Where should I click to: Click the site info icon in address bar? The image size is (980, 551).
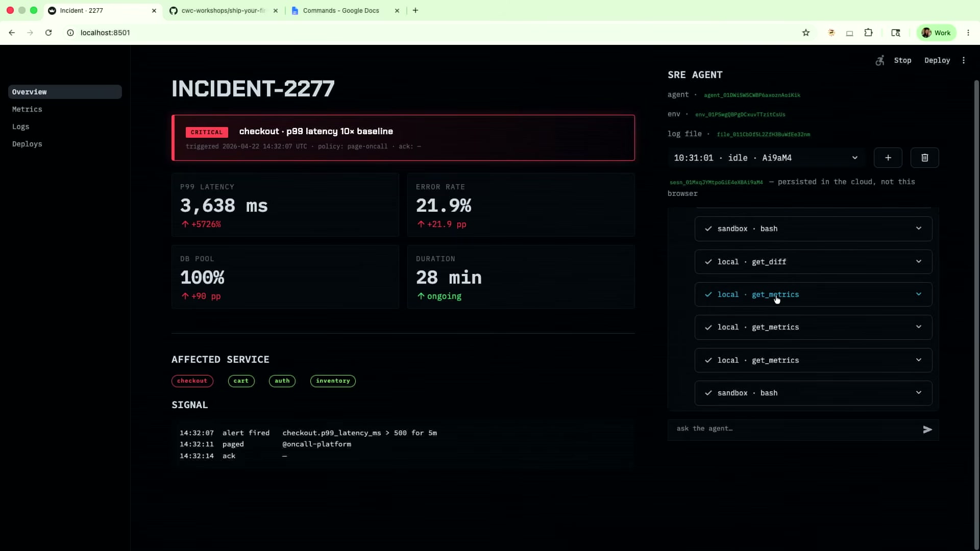coord(70,33)
